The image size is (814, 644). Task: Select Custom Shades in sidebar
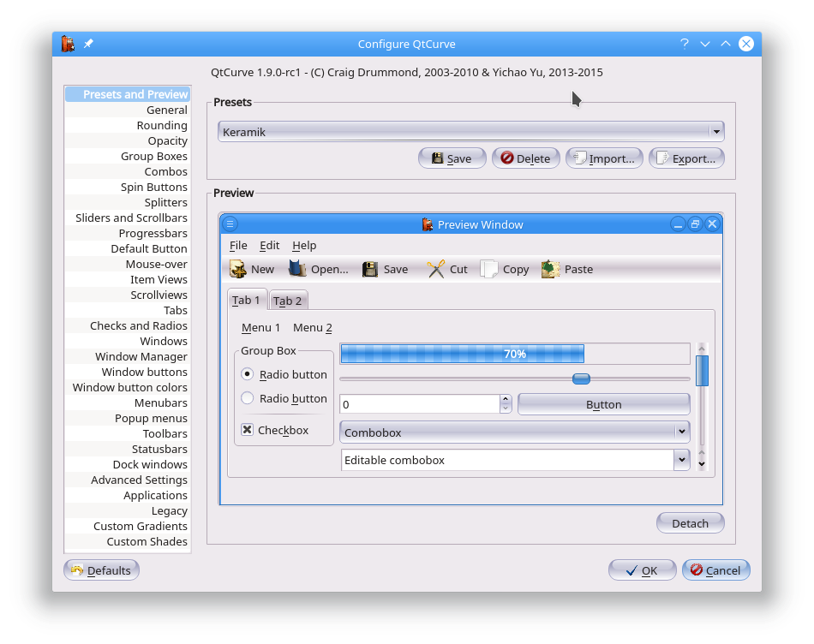coord(128,542)
